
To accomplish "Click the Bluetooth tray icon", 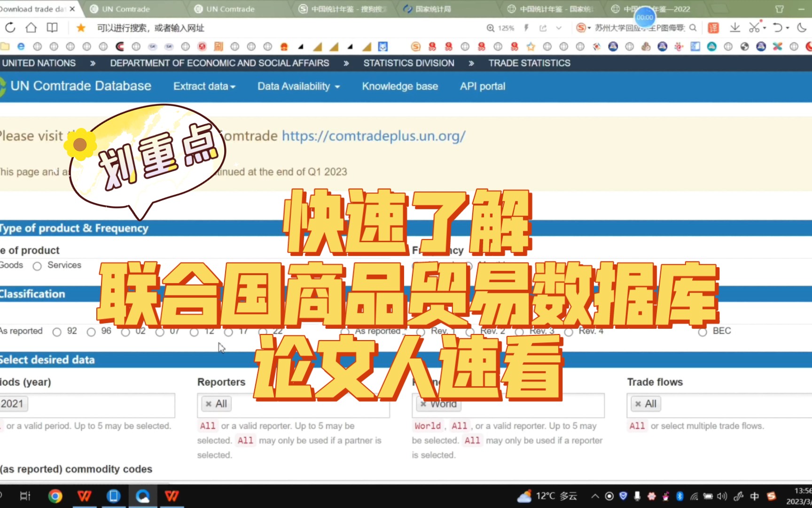I will pos(679,496).
